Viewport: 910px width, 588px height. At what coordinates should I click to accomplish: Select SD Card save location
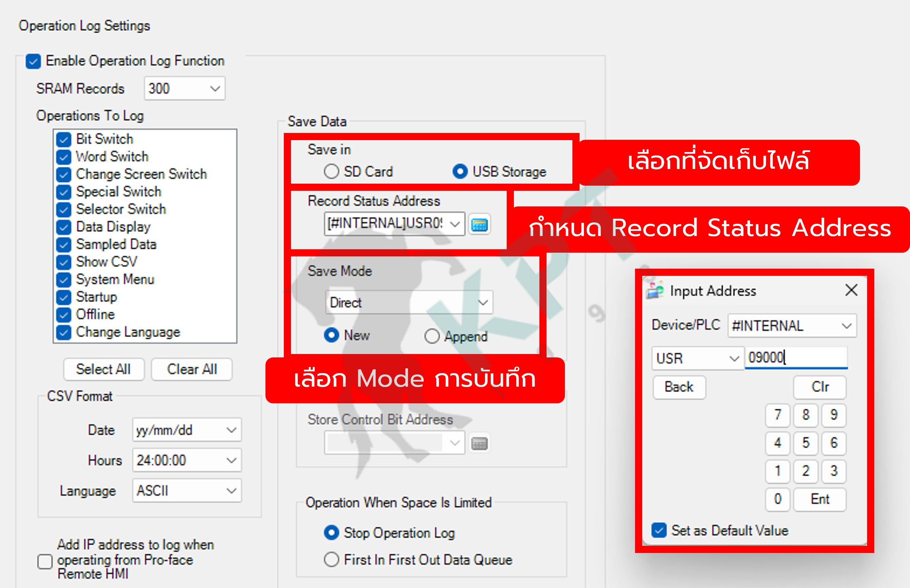pos(331,171)
